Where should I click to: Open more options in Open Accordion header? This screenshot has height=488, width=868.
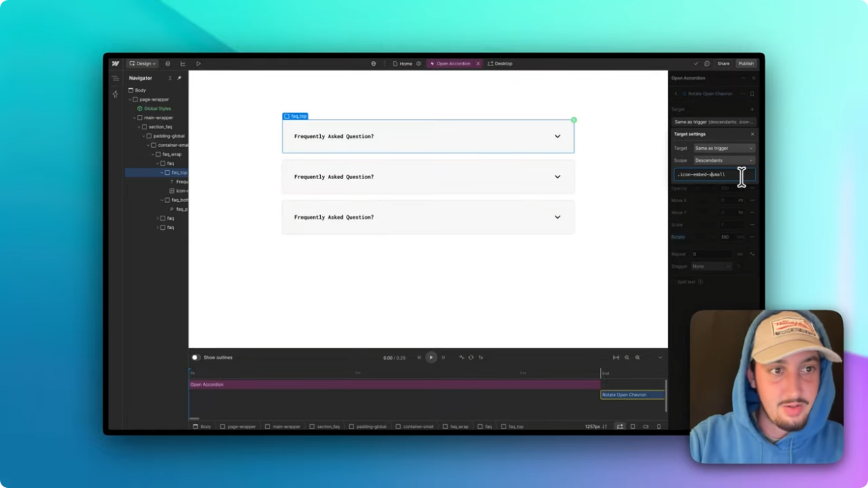pyautogui.click(x=744, y=78)
